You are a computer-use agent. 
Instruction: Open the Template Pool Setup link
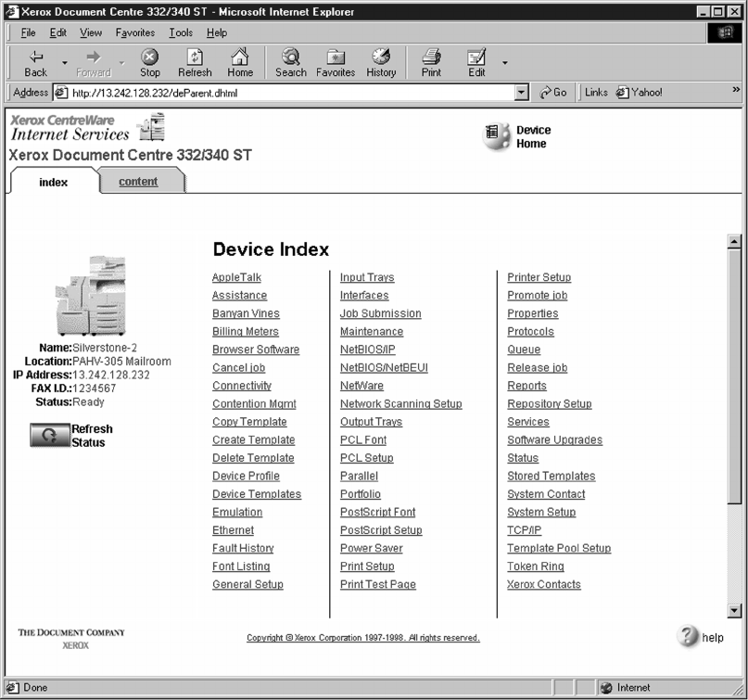(x=559, y=548)
